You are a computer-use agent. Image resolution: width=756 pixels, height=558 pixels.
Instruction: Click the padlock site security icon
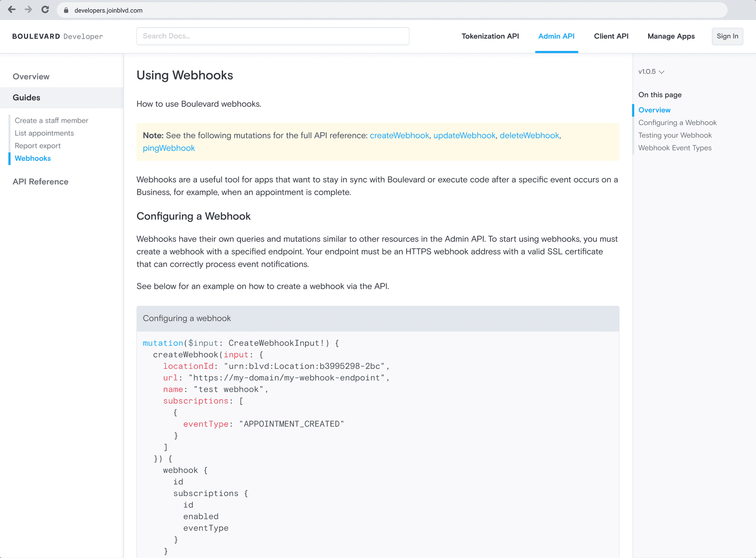tap(66, 11)
